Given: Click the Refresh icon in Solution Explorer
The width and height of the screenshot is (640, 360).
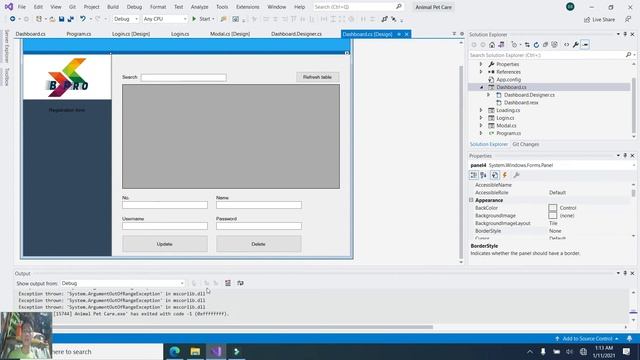Looking at the screenshot, I should click(536, 45).
